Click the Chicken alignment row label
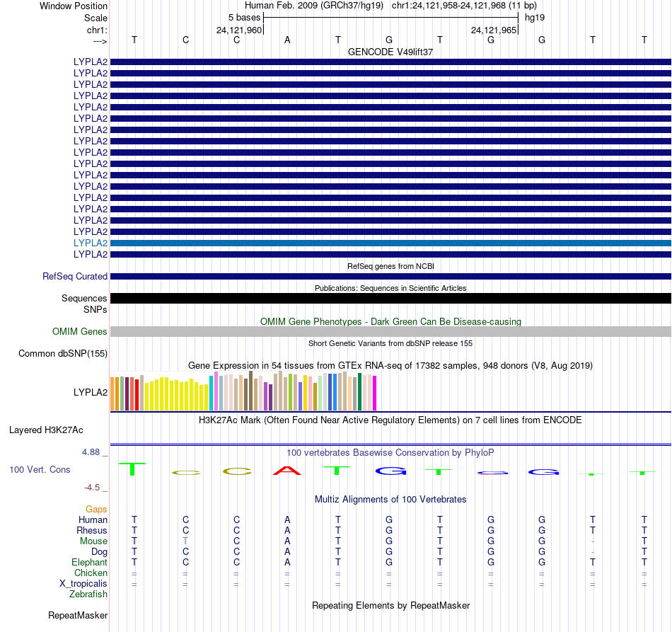Viewport: 672px width, 632px height. tap(91, 573)
